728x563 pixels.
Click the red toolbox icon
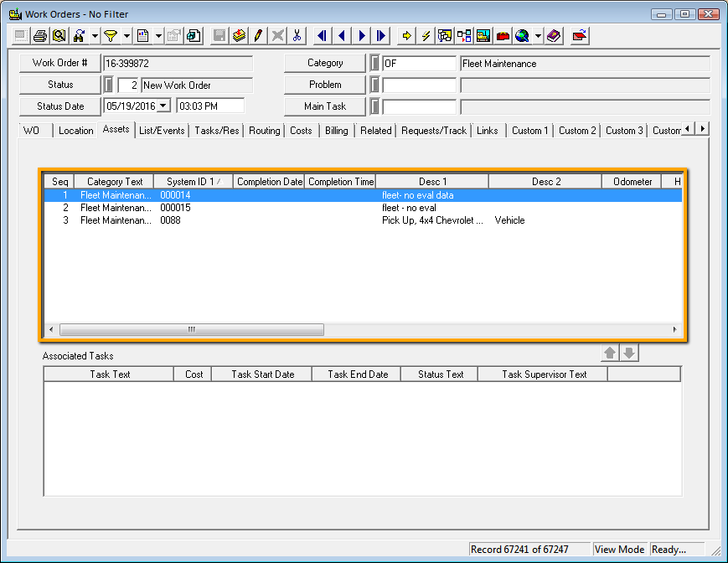[x=503, y=36]
